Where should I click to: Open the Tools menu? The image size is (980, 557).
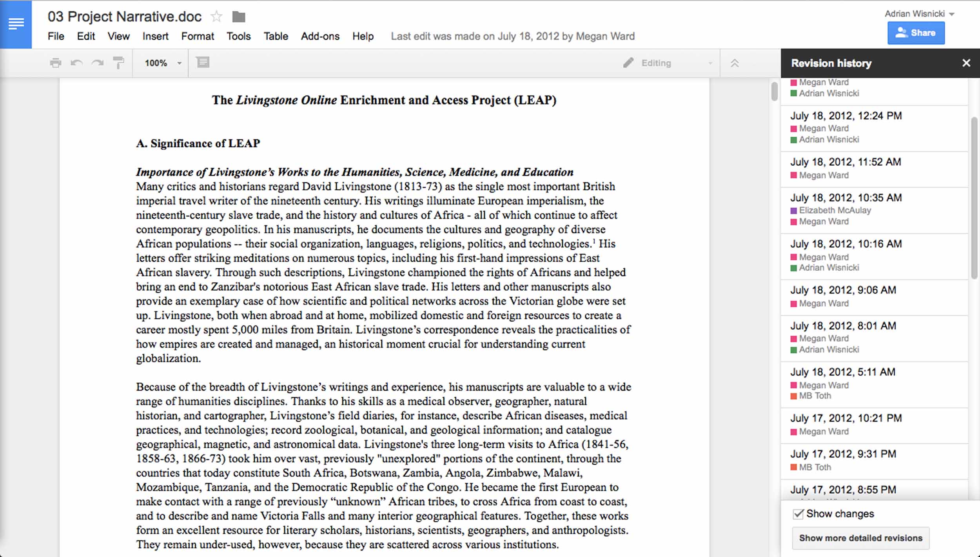238,36
